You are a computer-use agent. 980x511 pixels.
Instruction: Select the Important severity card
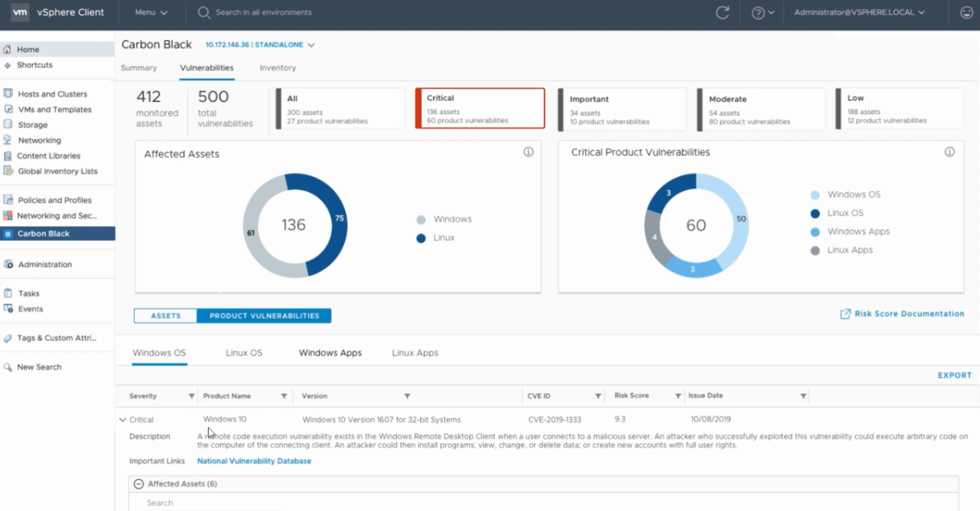coord(622,108)
